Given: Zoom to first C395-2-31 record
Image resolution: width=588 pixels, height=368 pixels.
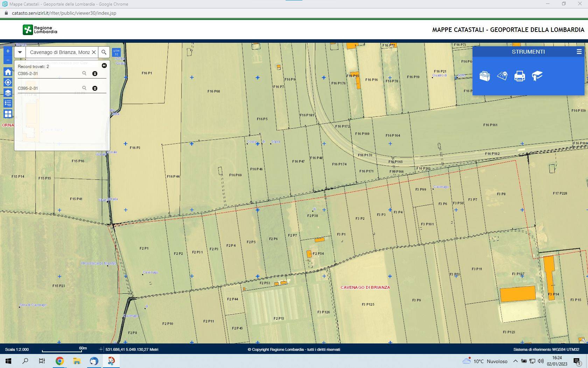Looking at the screenshot, I should tap(84, 73).
